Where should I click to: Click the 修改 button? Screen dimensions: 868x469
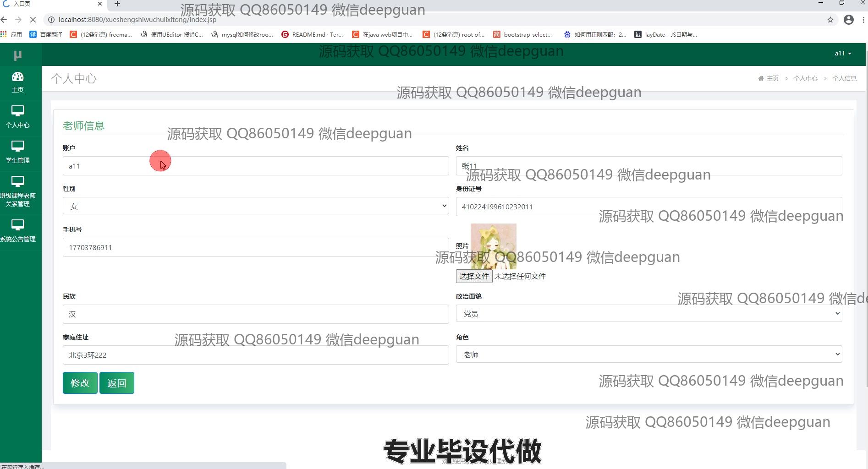point(80,383)
